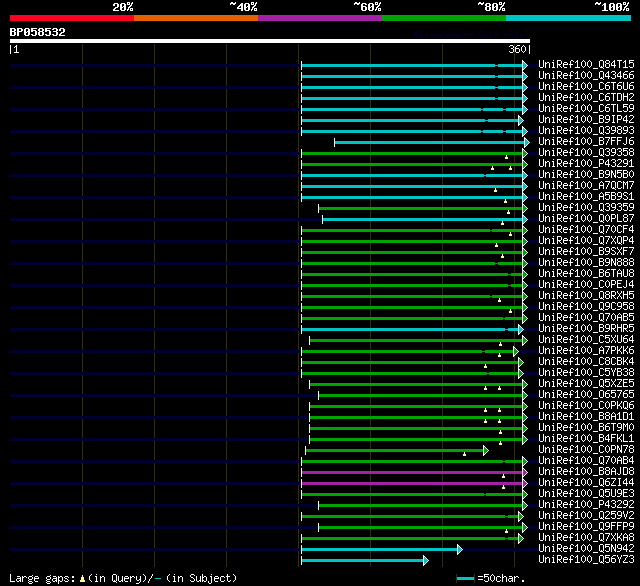Screen dimensions: 640x586
Task: Click the magenta arrowhead of UniRef100_B8AJD8 alignment
Action: click(x=525, y=473)
